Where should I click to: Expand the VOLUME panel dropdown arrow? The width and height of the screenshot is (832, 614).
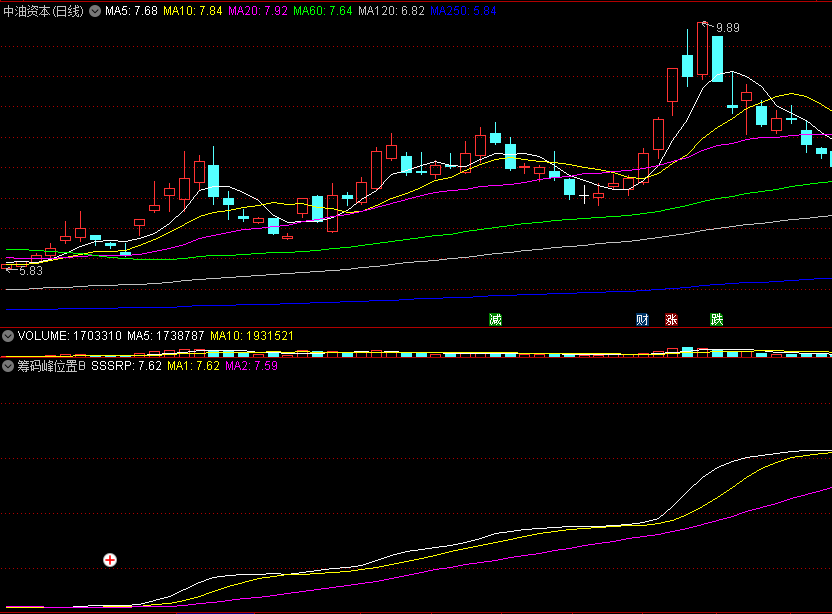[x=8, y=336]
